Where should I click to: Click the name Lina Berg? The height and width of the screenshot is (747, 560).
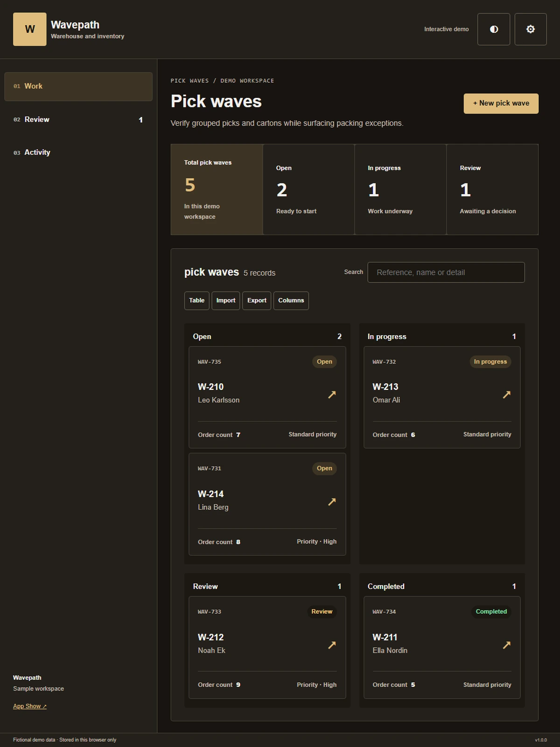[x=213, y=507]
